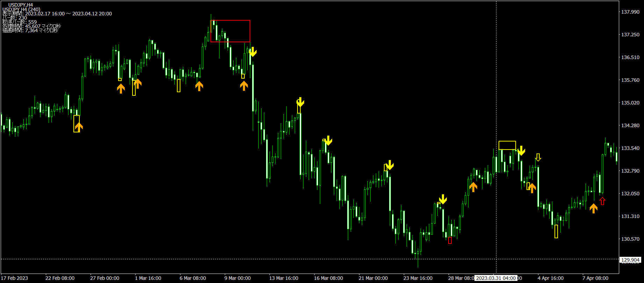
Task: Click the 130.570 price scale label
Action: tap(630, 239)
